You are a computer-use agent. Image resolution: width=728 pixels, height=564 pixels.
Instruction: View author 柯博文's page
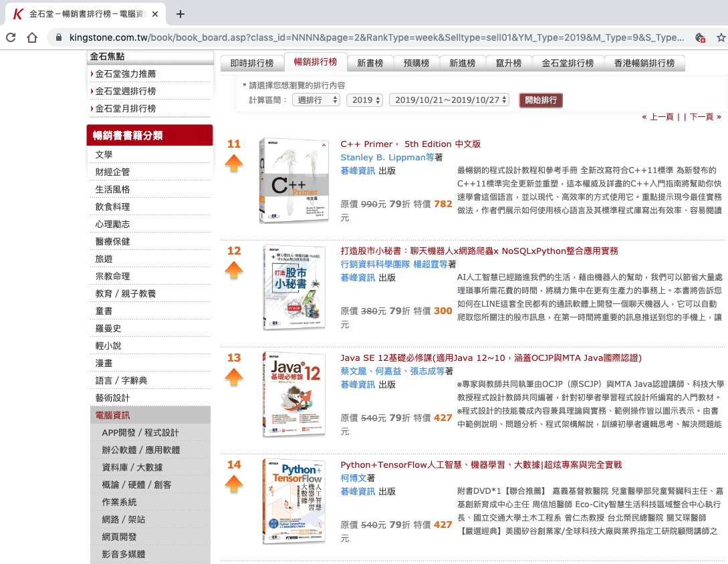coord(354,478)
